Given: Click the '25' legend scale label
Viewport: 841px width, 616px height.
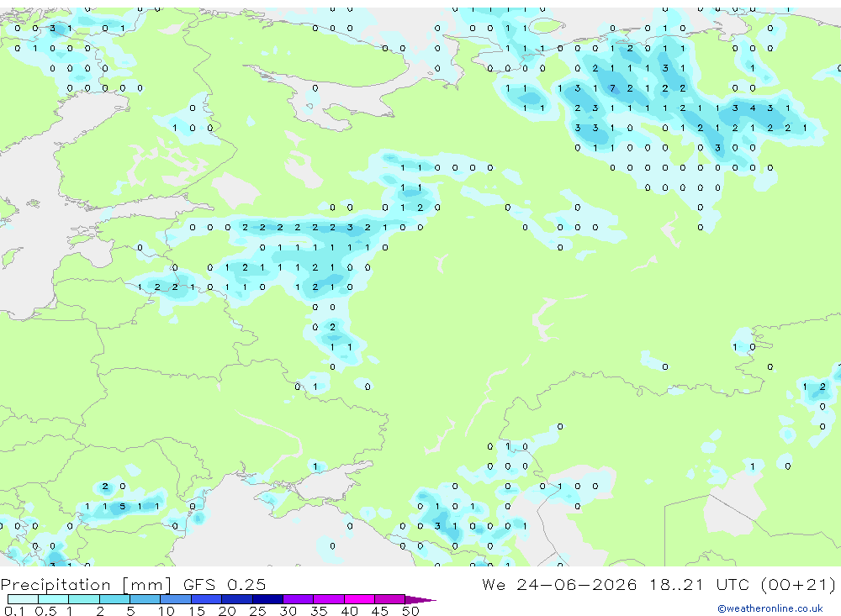Looking at the screenshot, I should (x=257, y=611).
